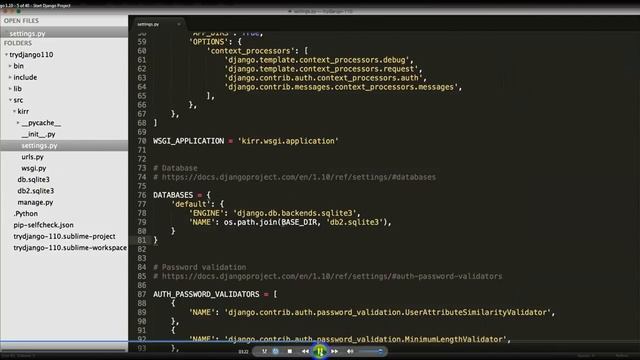640x360 pixels.
Task: Select the .Python file in the sidebar
Action: coord(25,213)
